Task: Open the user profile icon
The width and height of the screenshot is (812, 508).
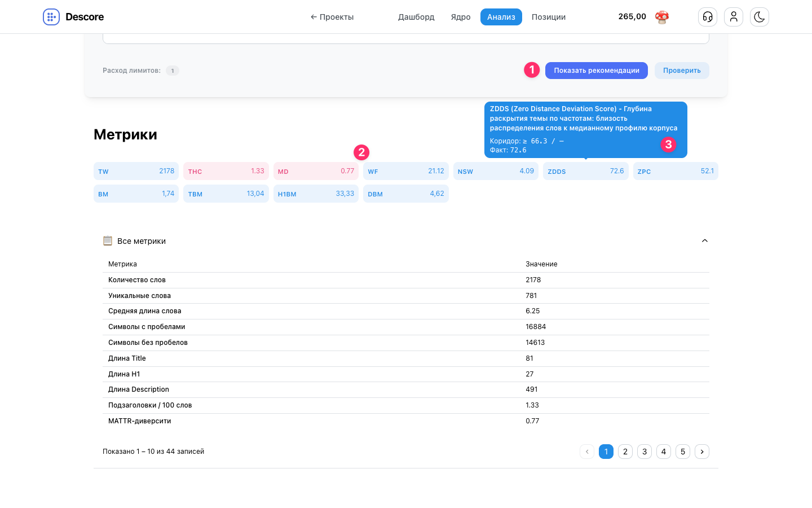Action: (734, 17)
